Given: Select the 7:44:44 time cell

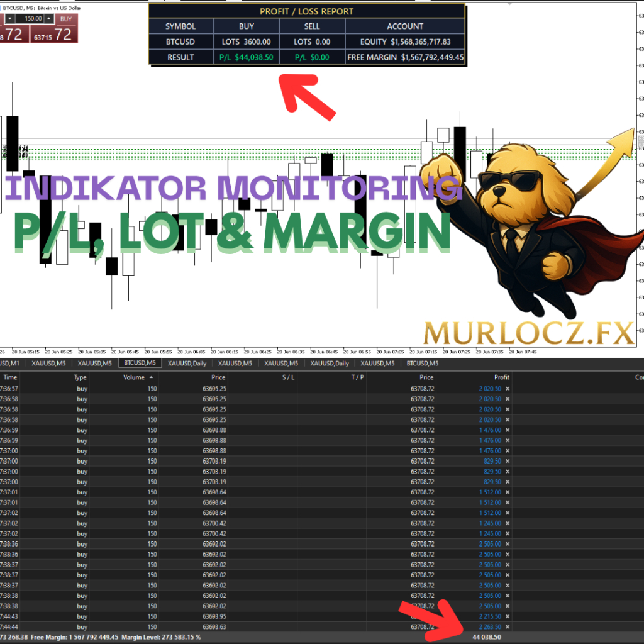Looking at the screenshot, I should pyautogui.click(x=9, y=626).
